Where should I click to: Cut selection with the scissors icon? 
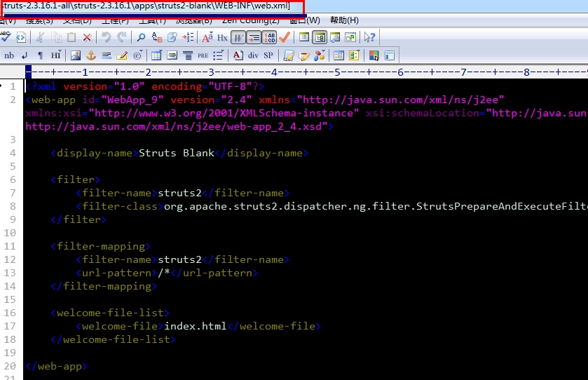40,37
